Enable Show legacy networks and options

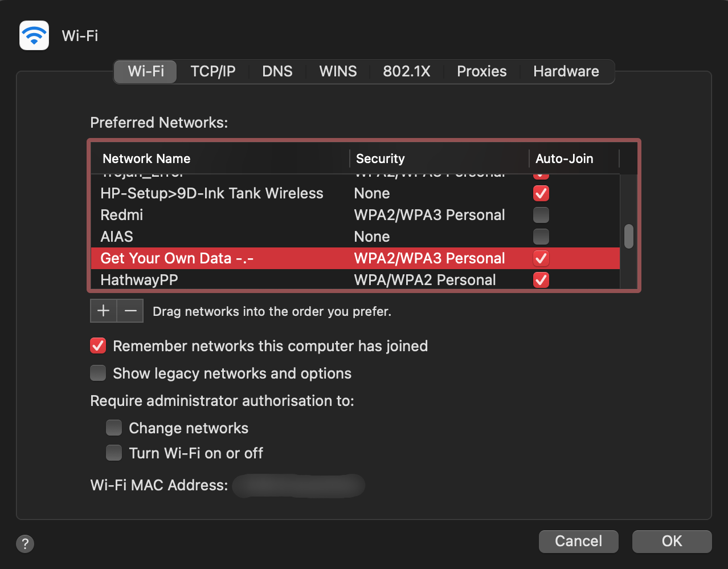(x=97, y=373)
